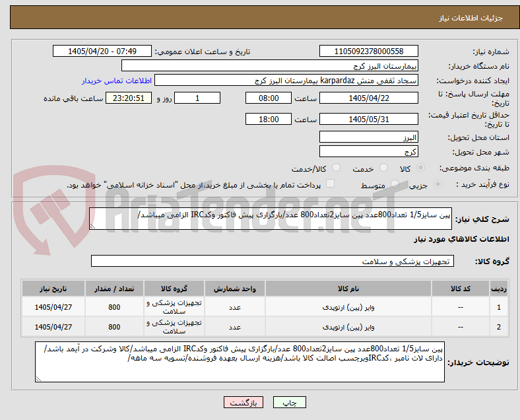Click the request creator field
This screenshot has width=520, height=420.
pos(286,81)
